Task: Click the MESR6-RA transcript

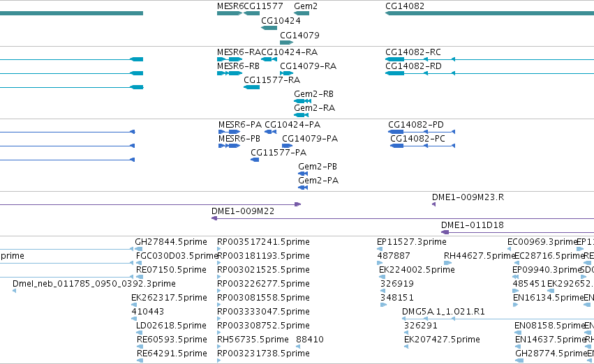Action: [230, 59]
